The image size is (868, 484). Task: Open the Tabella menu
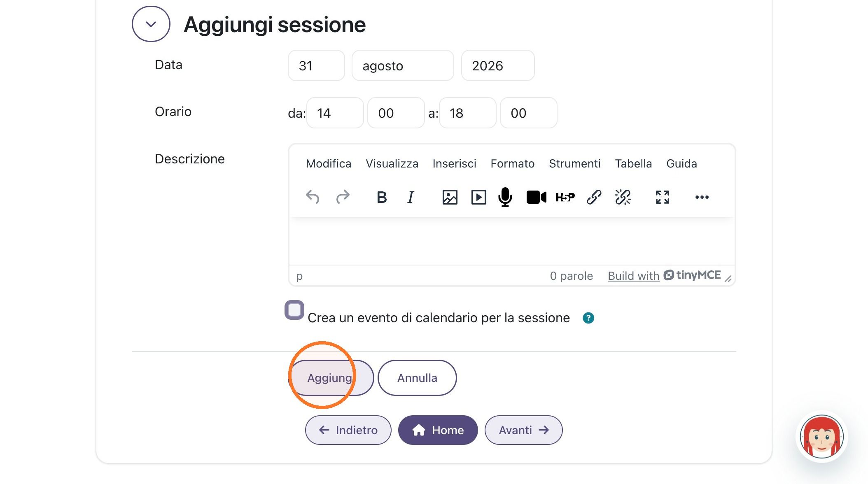click(633, 163)
